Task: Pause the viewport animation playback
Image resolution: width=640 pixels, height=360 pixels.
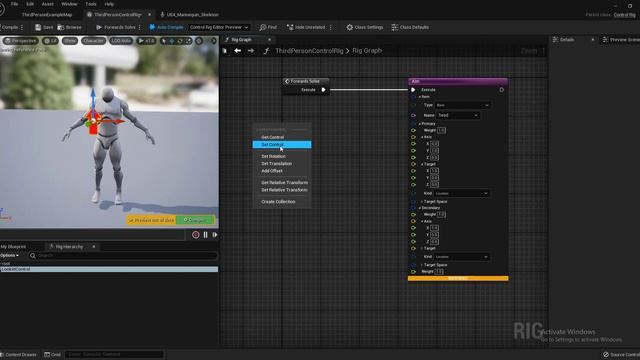Action: click(205, 235)
